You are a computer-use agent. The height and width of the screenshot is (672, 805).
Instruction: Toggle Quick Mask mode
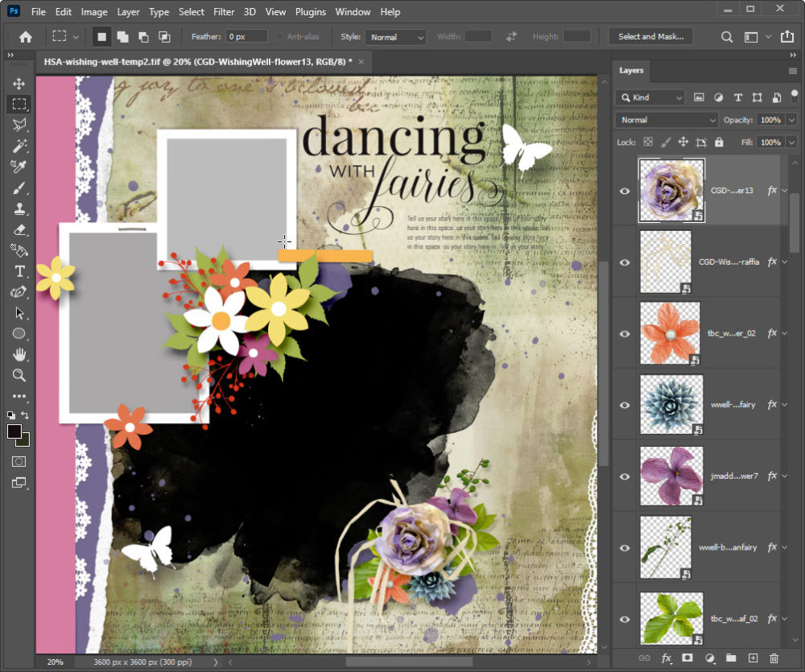(x=19, y=461)
